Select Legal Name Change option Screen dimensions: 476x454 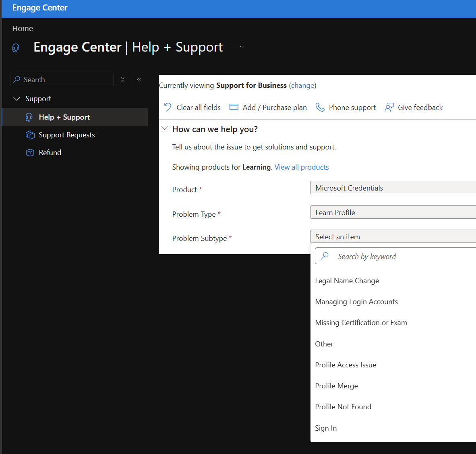pos(393,281)
